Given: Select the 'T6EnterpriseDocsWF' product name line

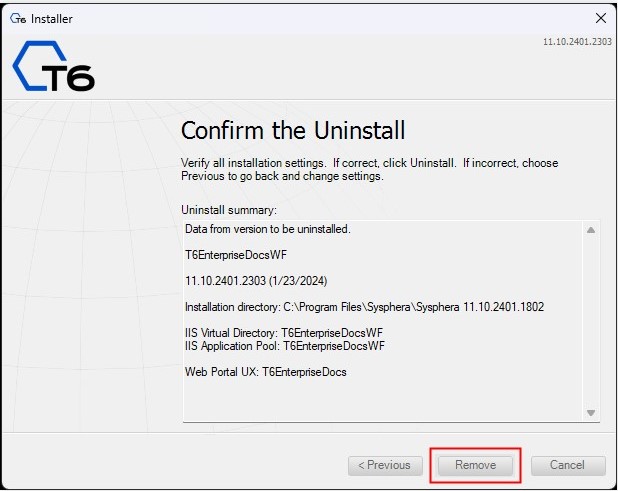Looking at the screenshot, I should pyautogui.click(x=236, y=255).
